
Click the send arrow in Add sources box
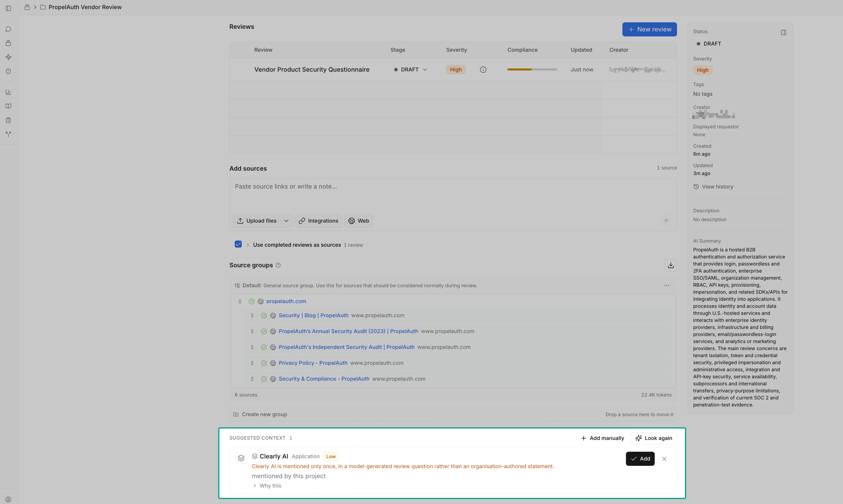tap(666, 221)
